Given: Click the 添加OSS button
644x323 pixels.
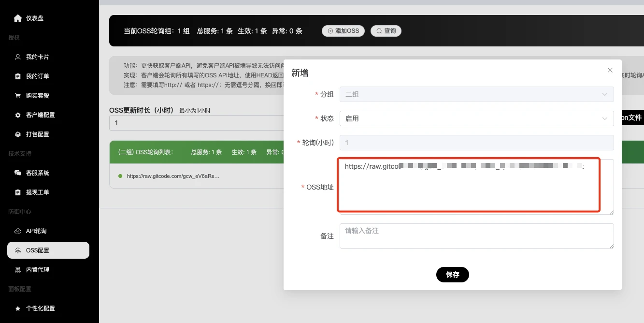Looking at the screenshot, I should pyautogui.click(x=343, y=30).
